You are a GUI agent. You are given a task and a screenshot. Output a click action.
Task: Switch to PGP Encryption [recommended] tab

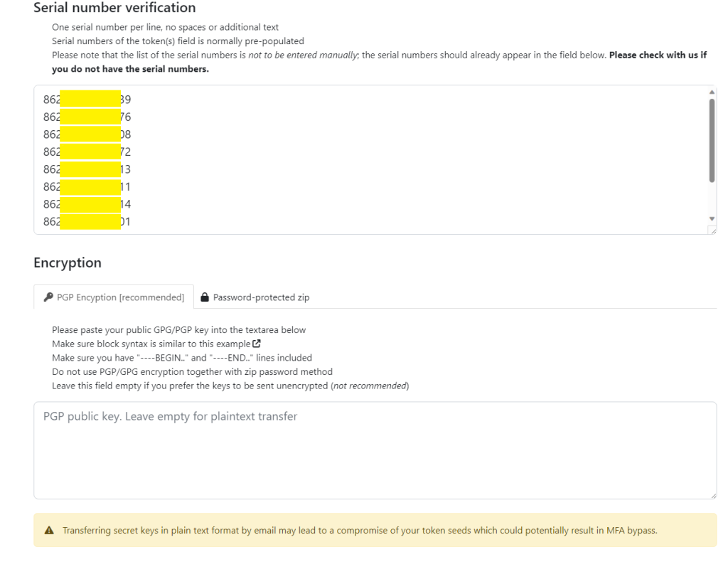click(x=114, y=298)
